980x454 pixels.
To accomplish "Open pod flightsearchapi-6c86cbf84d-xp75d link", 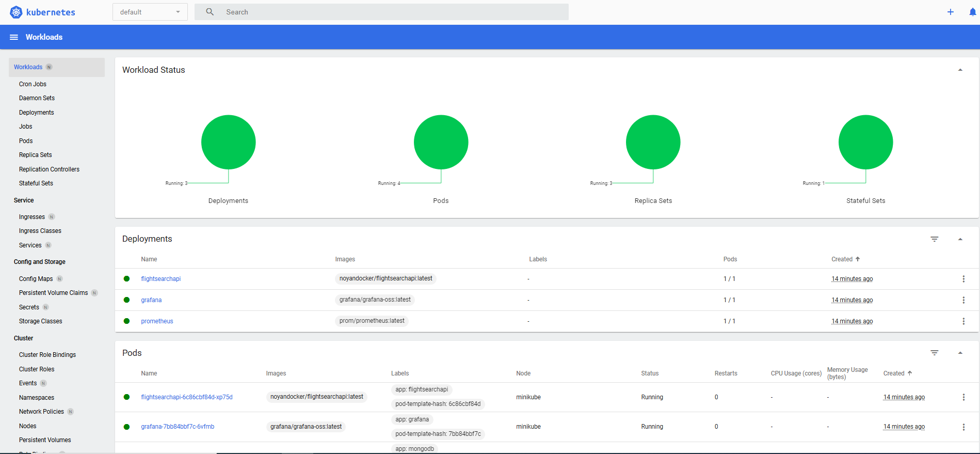I will pos(187,397).
